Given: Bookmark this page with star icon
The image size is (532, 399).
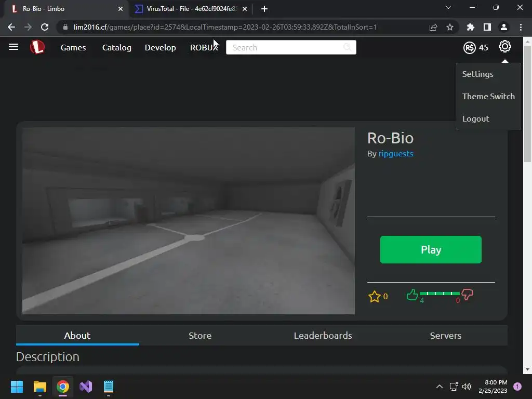Looking at the screenshot, I should click(x=450, y=27).
